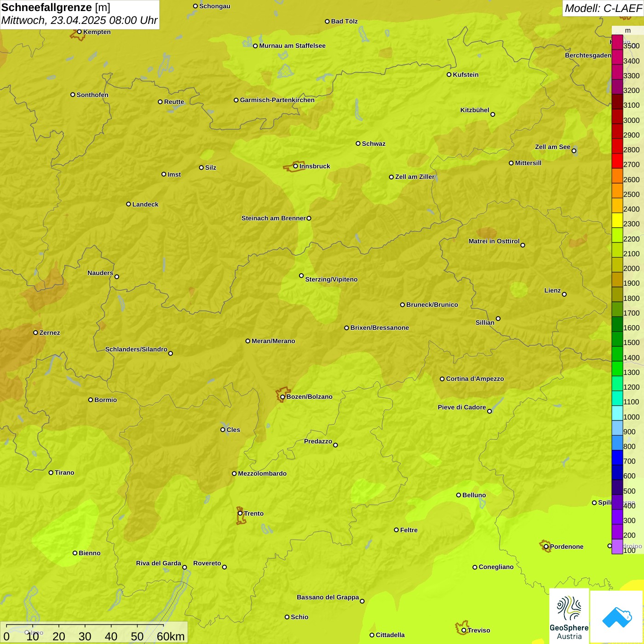Click the Belluno location dot
Image resolution: width=644 pixels, height=644 pixels.
tap(459, 495)
